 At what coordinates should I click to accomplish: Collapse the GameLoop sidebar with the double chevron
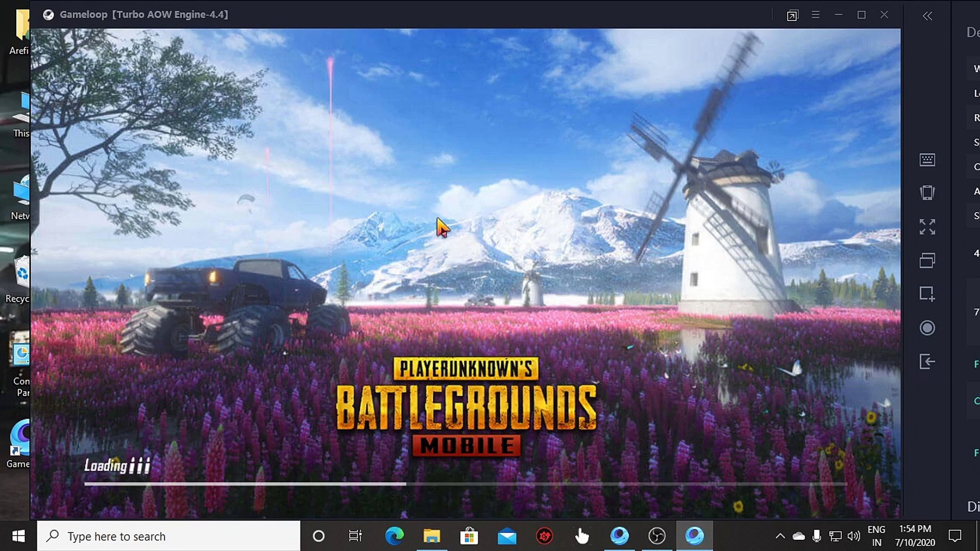[928, 16]
